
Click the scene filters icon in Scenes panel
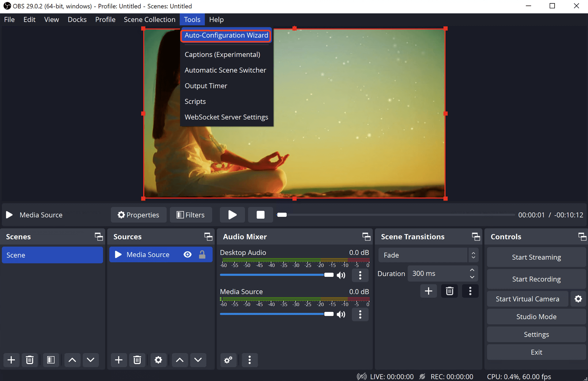pyautogui.click(x=51, y=360)
